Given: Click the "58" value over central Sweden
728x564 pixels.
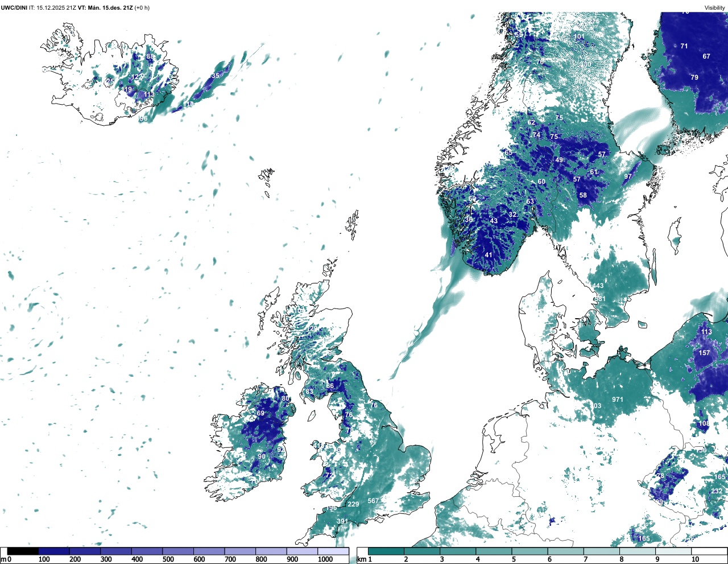Looking at the screenshot, I should click(x=583, y=195).
